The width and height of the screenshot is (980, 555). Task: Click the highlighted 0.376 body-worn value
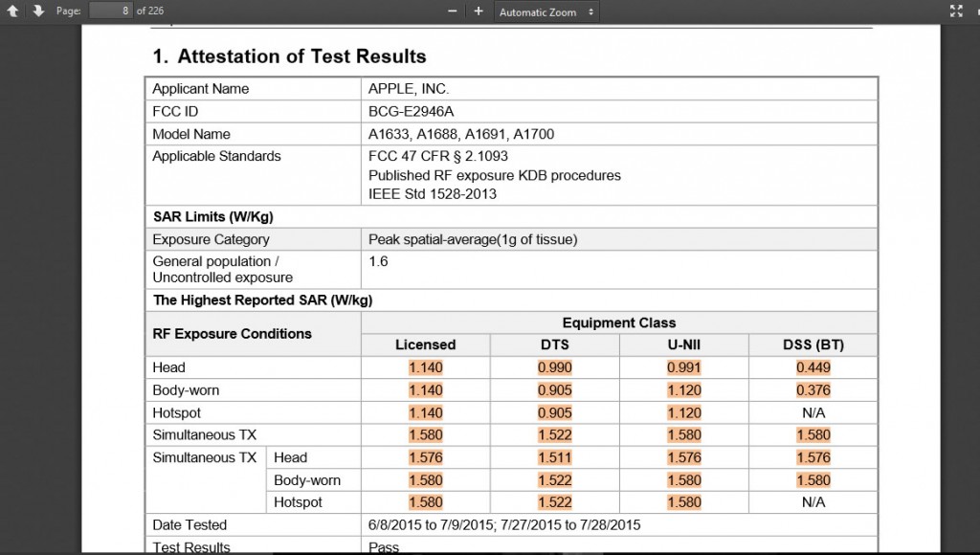point(813,390)
